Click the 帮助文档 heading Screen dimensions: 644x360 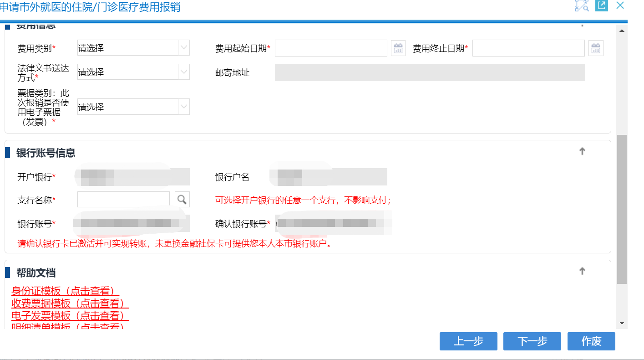click(36, 273)
